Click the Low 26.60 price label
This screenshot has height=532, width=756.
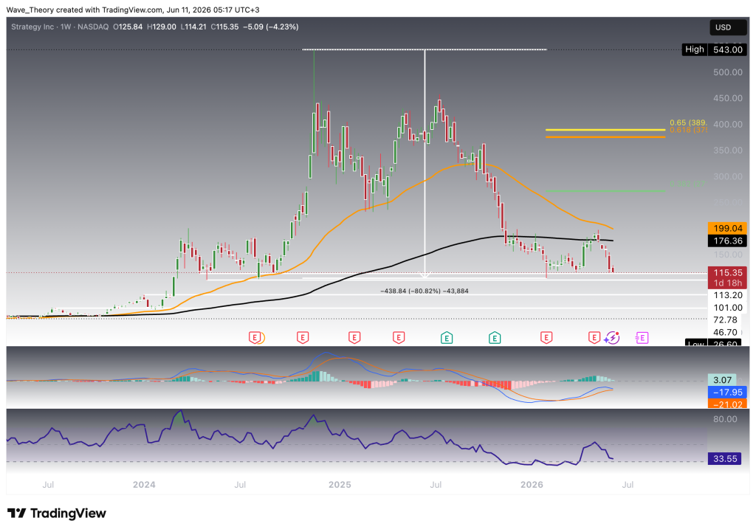point(716,343)
